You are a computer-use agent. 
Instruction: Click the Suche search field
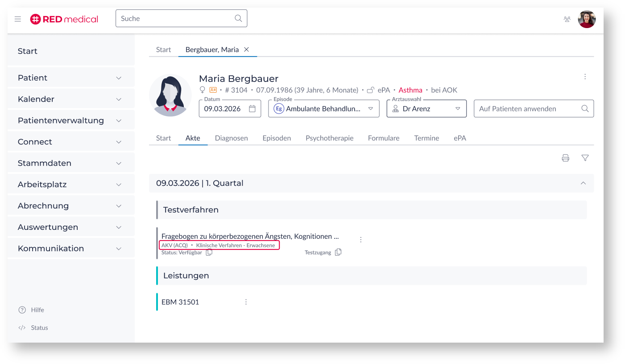pos(176,19)
